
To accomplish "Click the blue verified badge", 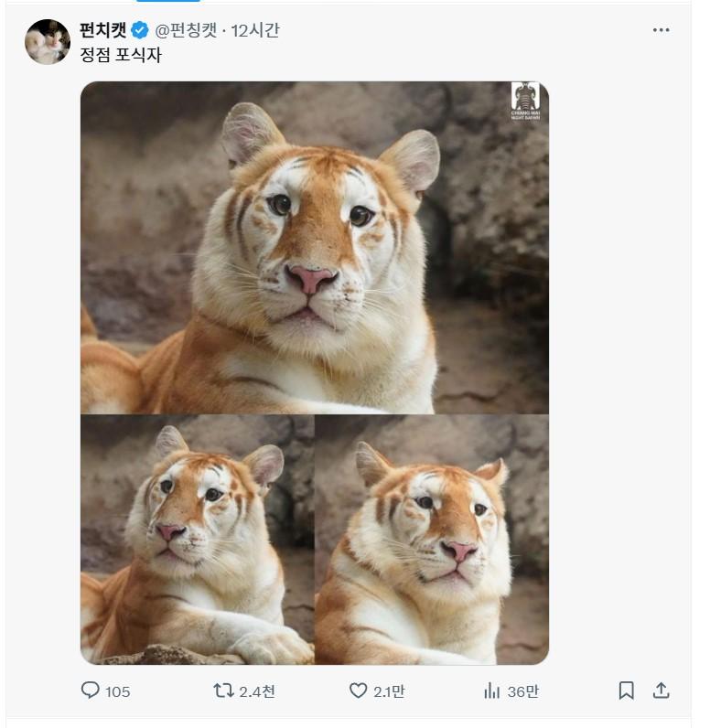I will [140, 30].
